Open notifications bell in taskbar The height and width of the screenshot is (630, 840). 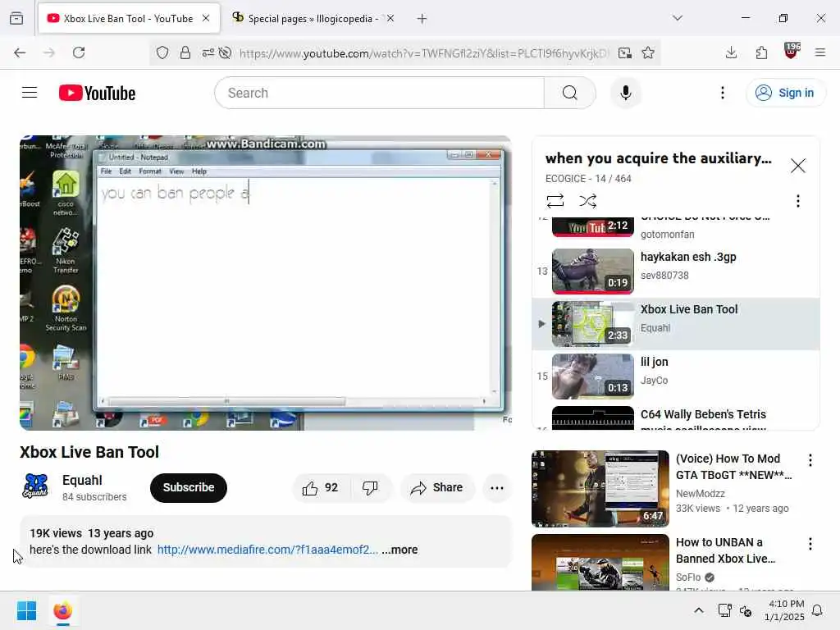click(818, 610)
